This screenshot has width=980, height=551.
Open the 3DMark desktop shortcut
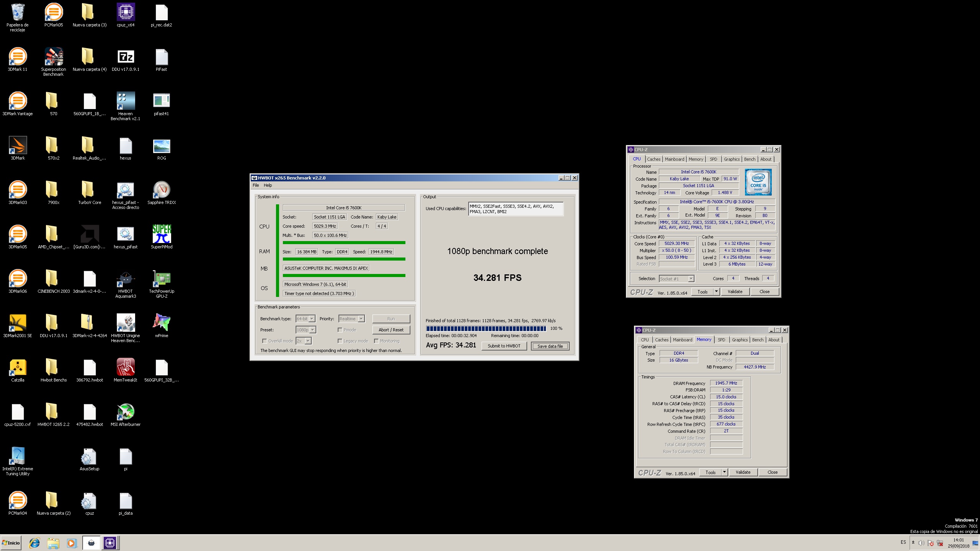[x=18, y=148]
